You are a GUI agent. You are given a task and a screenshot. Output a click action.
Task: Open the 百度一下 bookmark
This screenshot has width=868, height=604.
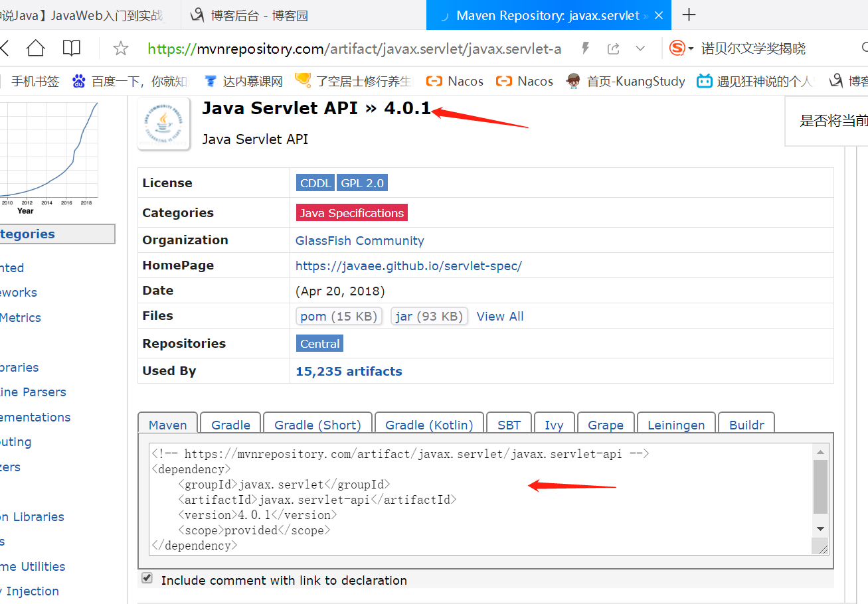[x=130, y=81]
